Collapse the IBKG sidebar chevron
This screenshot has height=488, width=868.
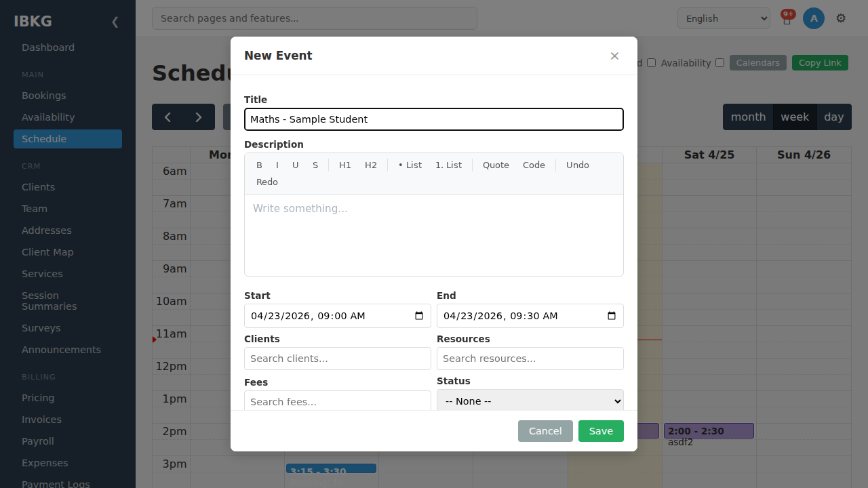115,22
